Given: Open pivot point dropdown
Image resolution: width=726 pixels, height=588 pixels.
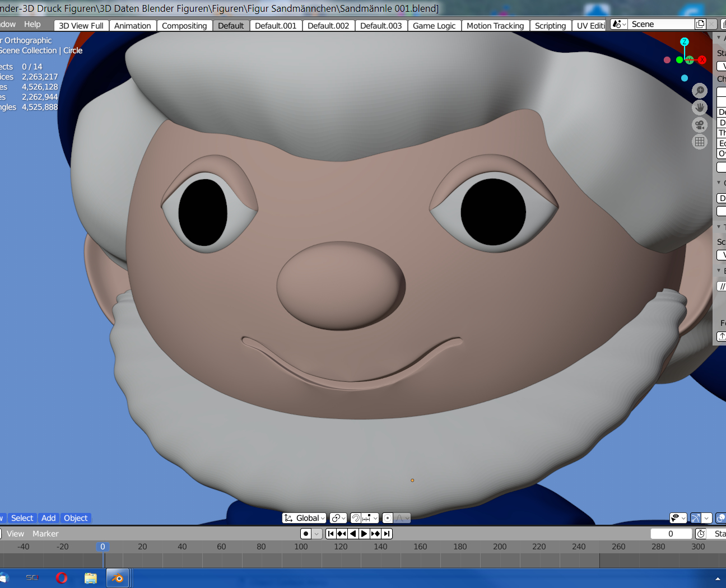Looking at the screenshot, I should tap(338, 518).
